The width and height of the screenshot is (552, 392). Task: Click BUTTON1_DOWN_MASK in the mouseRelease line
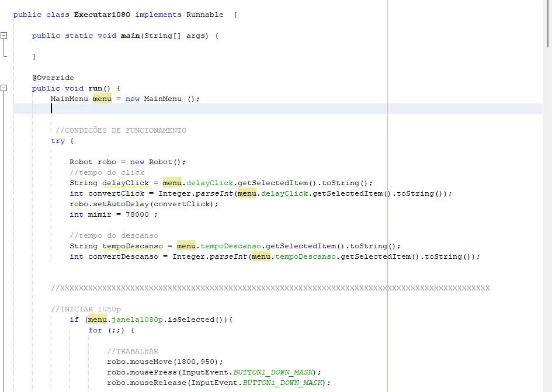pyautogui.click(x=283, y=383)
